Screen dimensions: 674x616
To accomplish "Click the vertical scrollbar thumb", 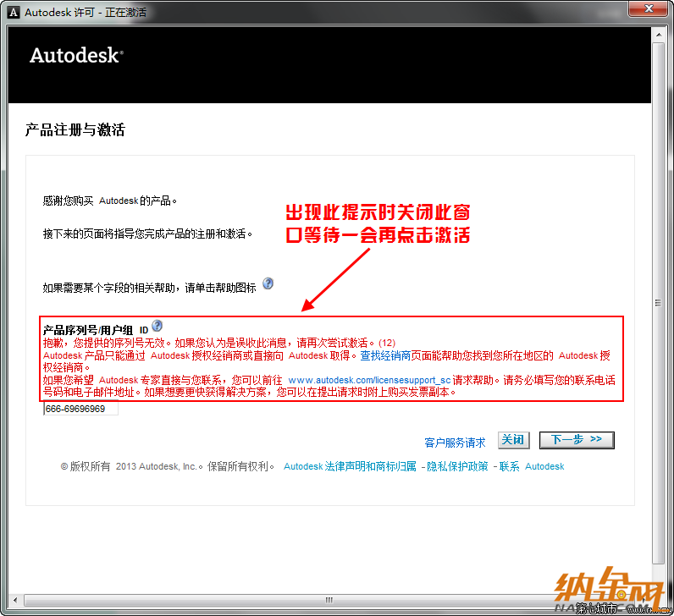I will (x=659, y=303).
